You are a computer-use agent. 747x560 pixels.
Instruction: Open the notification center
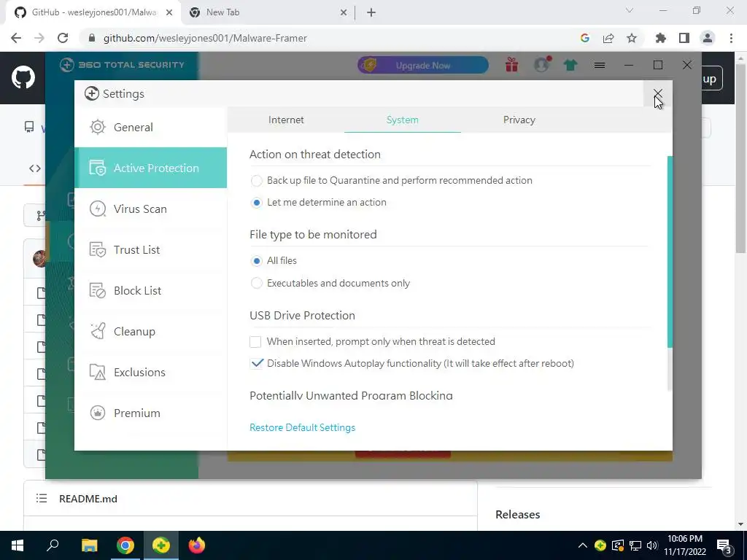pyautogui.click(x=724, y=546)
